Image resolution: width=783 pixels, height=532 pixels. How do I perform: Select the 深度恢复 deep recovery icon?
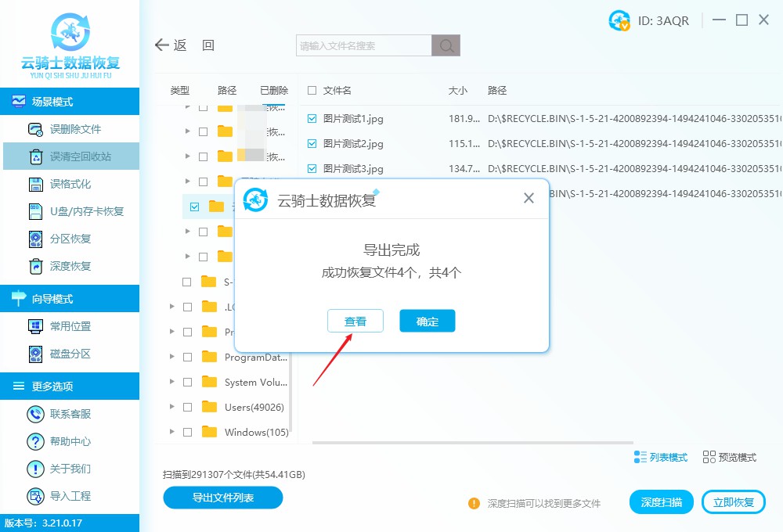tap(36, 266)
